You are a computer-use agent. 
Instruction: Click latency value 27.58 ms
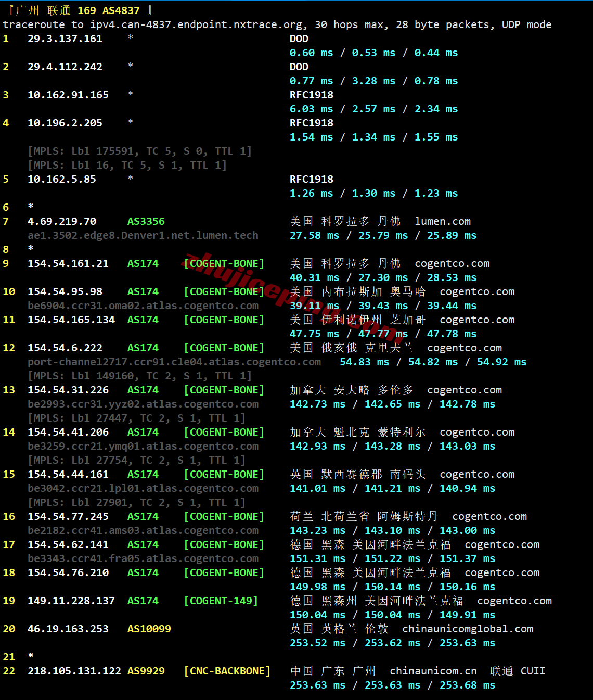(x=315, y=235)
